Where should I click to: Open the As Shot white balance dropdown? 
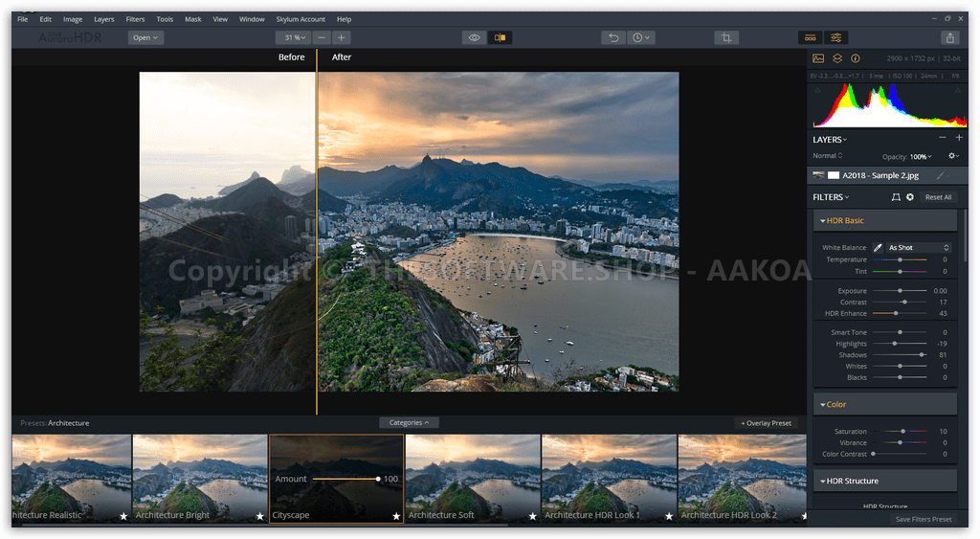pyautogui.click(x=918, y=248)
